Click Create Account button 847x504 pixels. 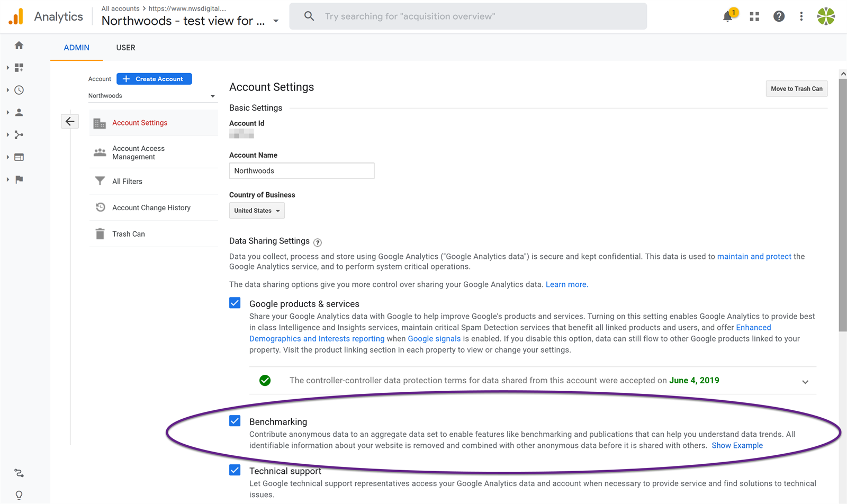pos(154,79)
